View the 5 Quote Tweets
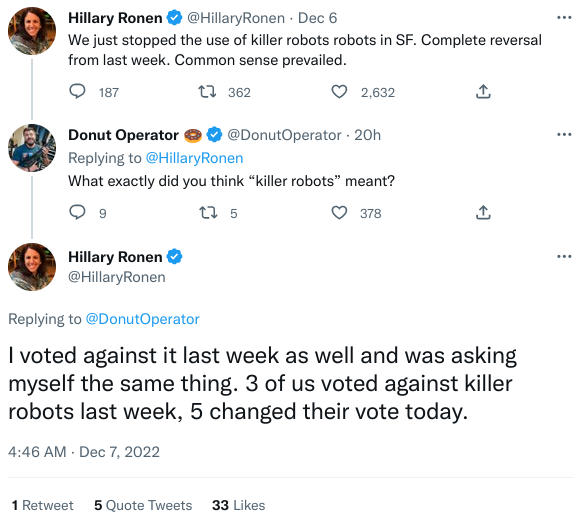585x523 pixels. 143,505
